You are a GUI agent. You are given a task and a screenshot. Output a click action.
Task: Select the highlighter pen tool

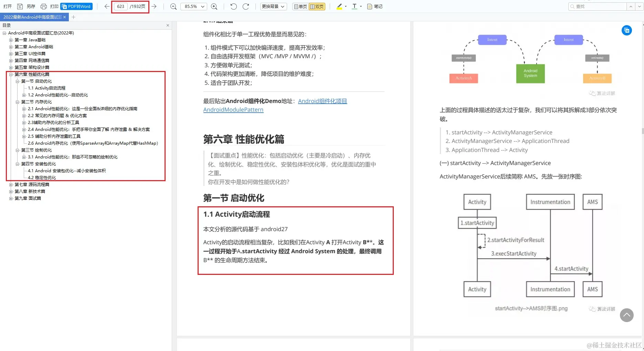coord(339,6)
